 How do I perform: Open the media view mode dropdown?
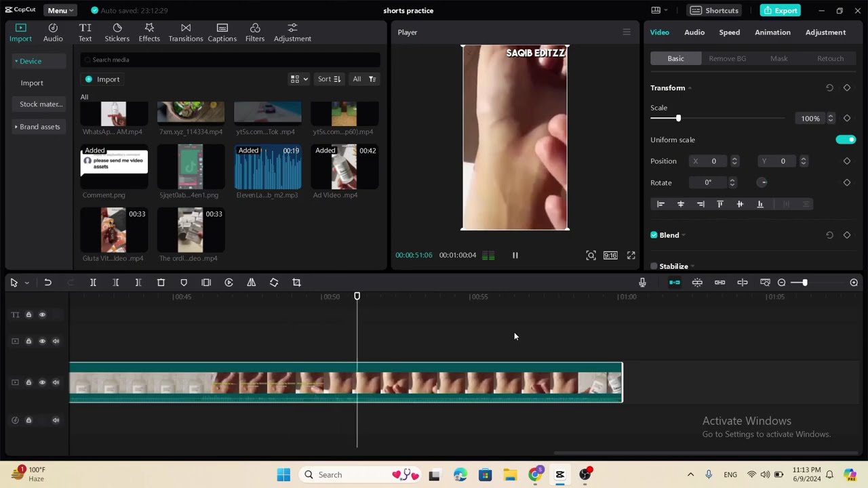click(x=299, y=79)
